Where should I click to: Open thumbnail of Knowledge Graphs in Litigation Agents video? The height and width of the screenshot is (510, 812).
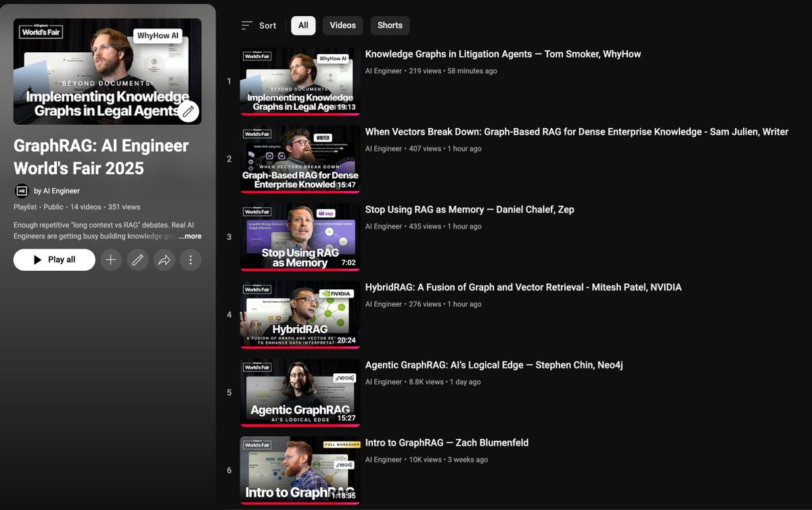click(x=300, y=81)
